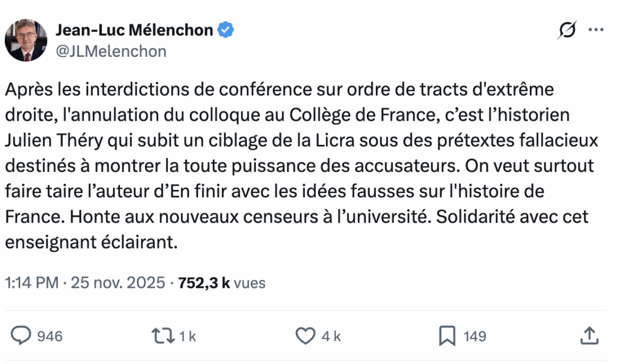
Task: Click the repost arrows icon
Action: [163, 336]
